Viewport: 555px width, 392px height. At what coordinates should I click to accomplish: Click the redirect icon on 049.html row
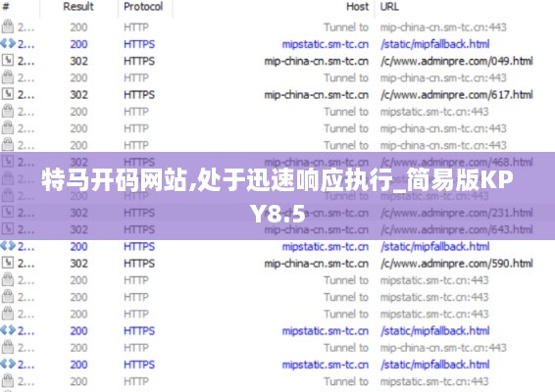coord(8,61)
